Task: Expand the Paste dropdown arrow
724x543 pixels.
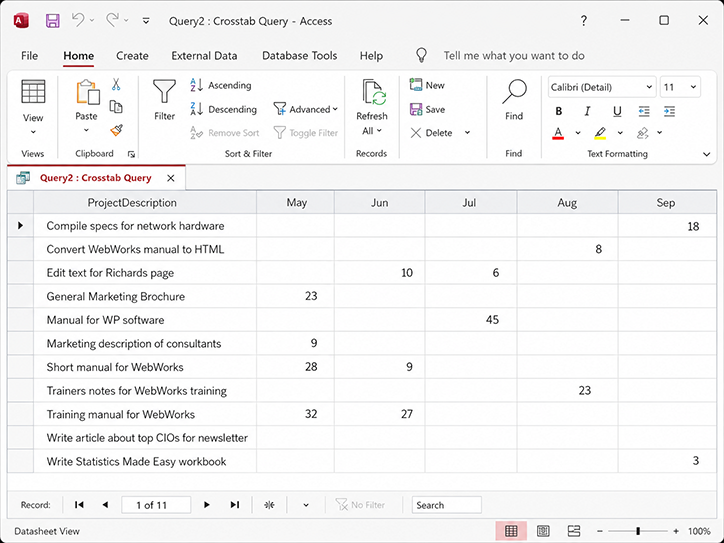Action: tap(86, 130)
